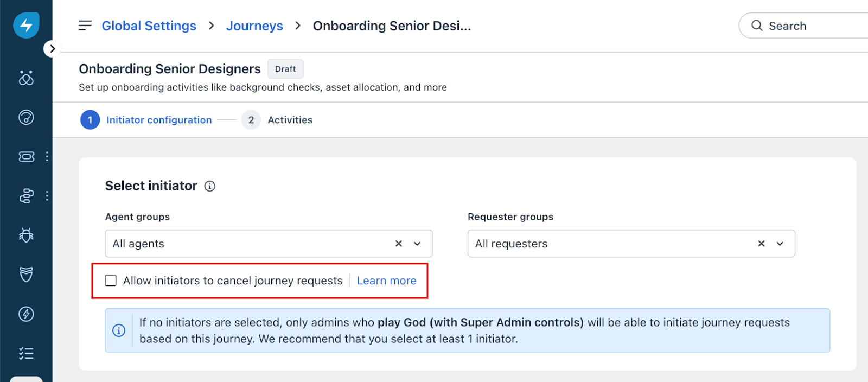Expand the sidebar with the chevron button

(x=52, y=49)
